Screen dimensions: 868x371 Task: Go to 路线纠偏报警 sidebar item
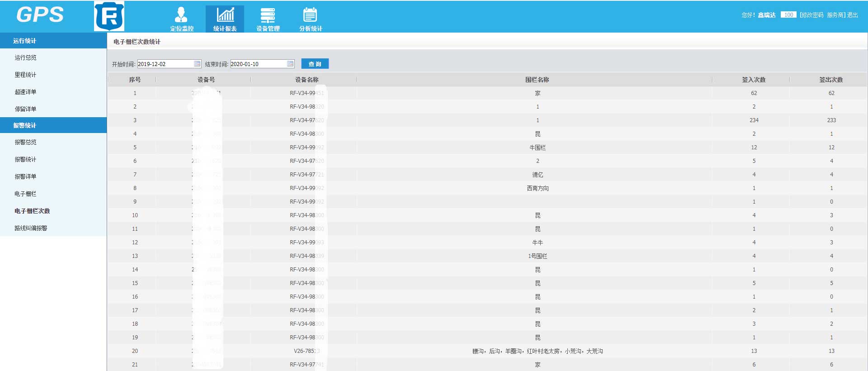point(31,228)
